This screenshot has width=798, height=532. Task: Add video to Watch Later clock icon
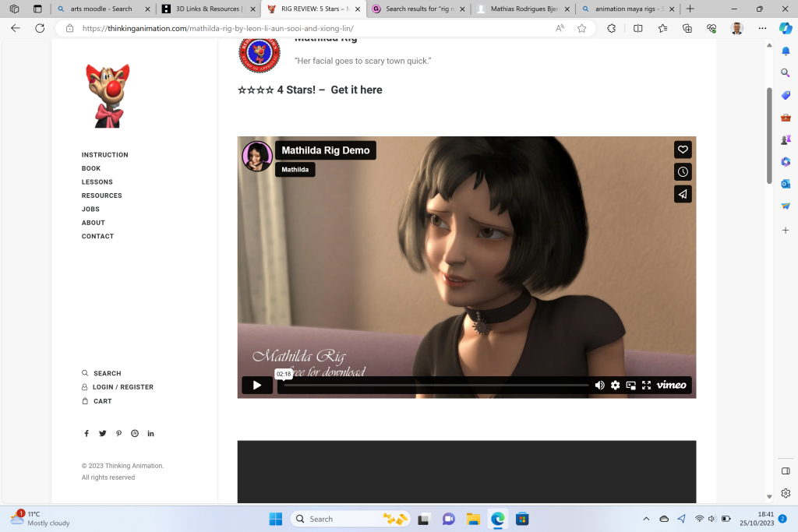pyautogui.click(x=683, y=172)
